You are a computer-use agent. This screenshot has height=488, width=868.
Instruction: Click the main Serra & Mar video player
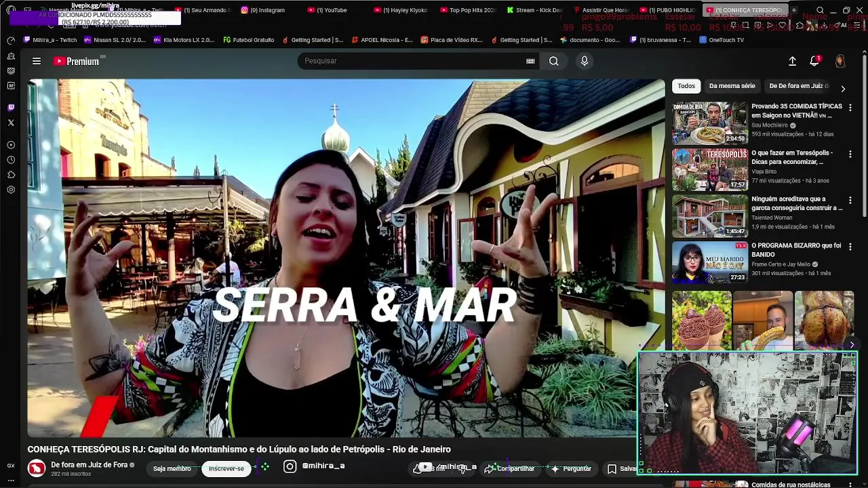[346, 258]
